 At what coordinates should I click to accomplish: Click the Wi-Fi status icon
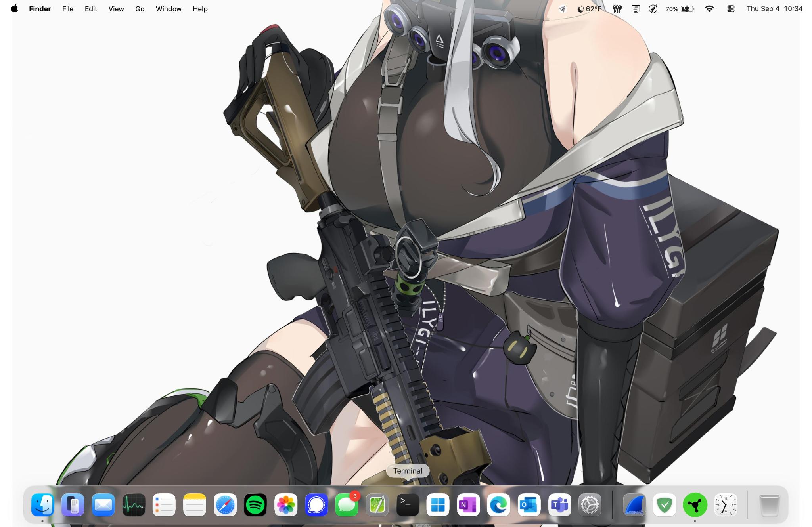pyautogui.click(x=709, y=9)
